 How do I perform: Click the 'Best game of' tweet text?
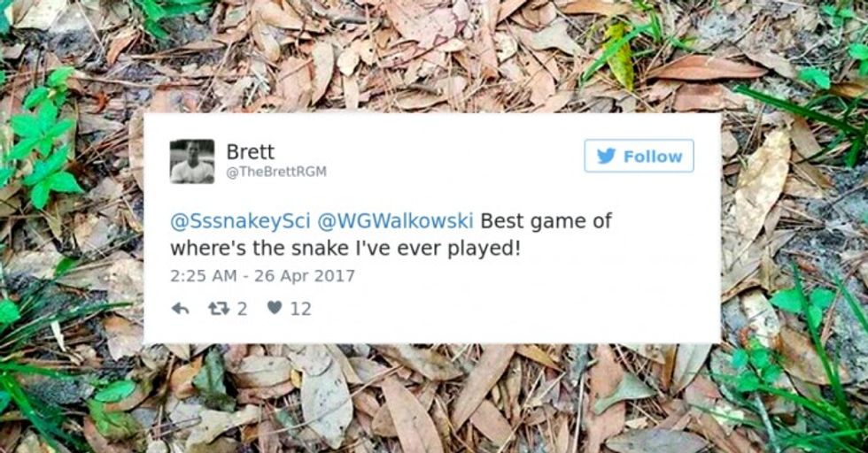click(546, 221)
